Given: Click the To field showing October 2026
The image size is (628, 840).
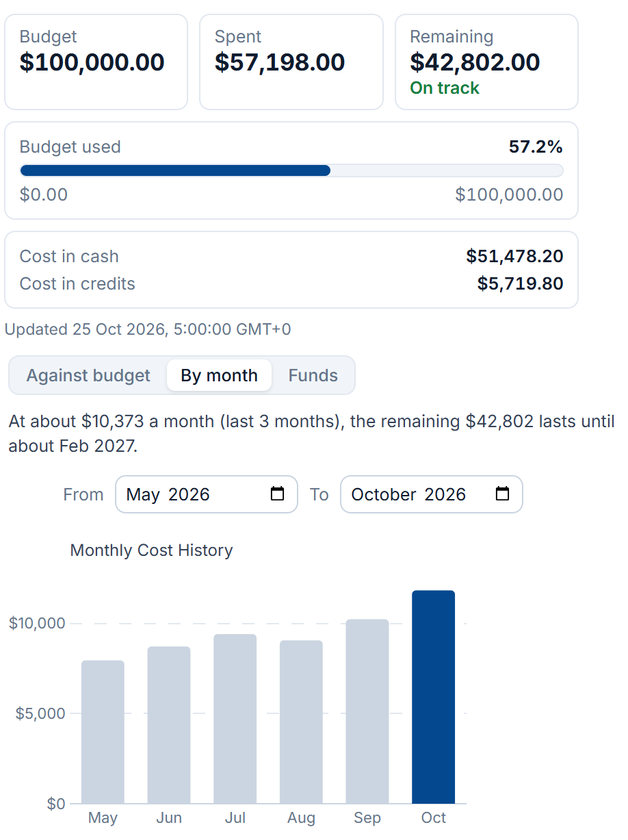Looking at the screenshot, I should click(432, 494).
